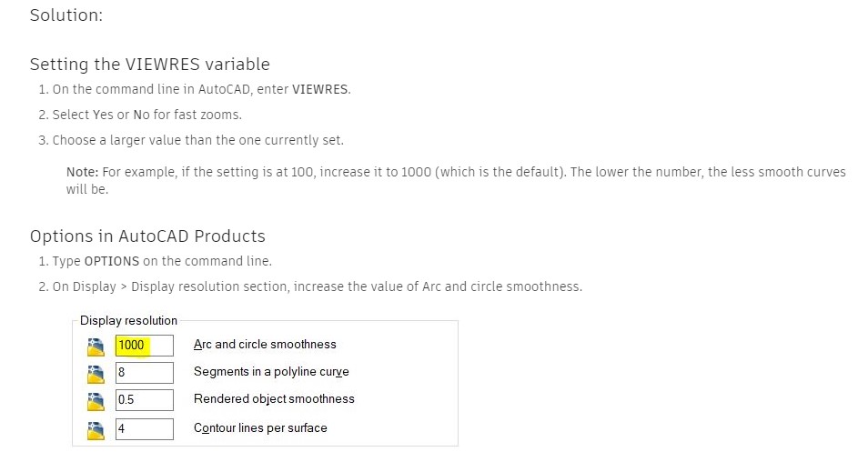
Task: Select the 'Rendered object smoothness' label
Action: tap(274, 399)
